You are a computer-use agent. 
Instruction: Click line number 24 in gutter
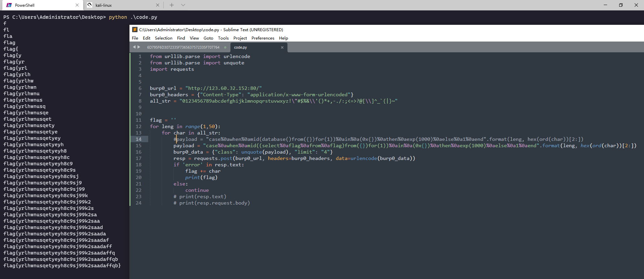click(139, 203)
